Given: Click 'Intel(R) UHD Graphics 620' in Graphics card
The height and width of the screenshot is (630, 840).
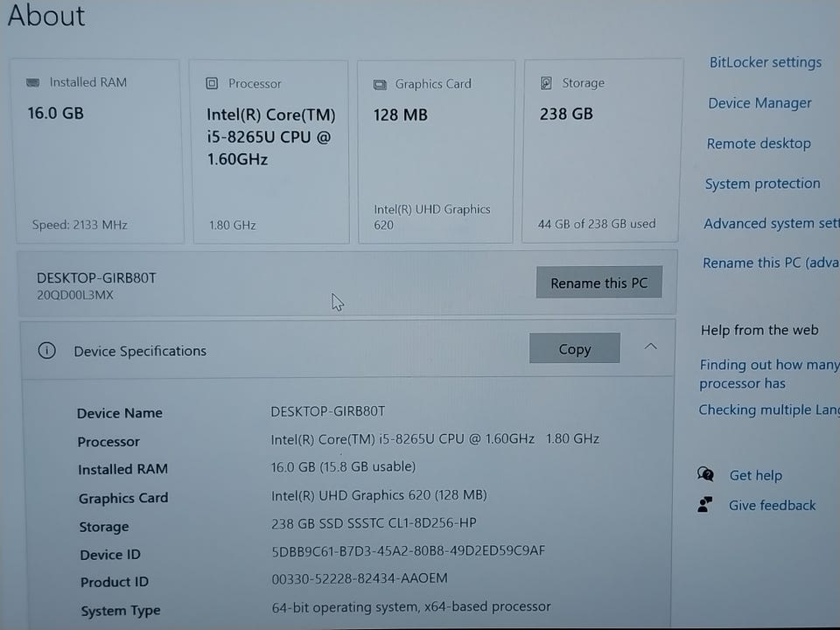Looking at the screenshot, I should coord(431,217).
